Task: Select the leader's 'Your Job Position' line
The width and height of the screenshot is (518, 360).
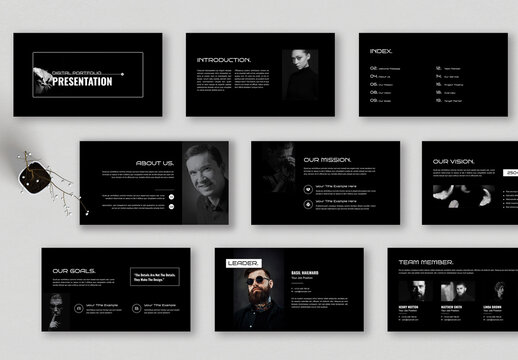Action: [302, 278]
